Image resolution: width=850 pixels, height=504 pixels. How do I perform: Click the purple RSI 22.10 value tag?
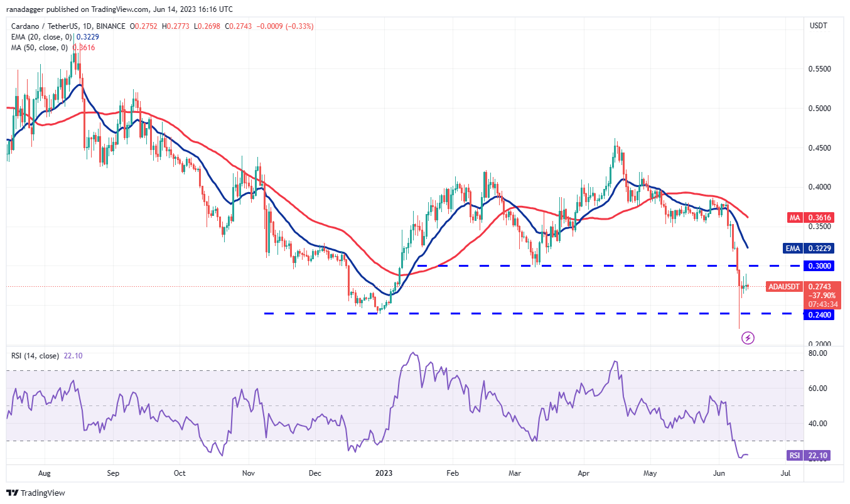tap(808, 456)
